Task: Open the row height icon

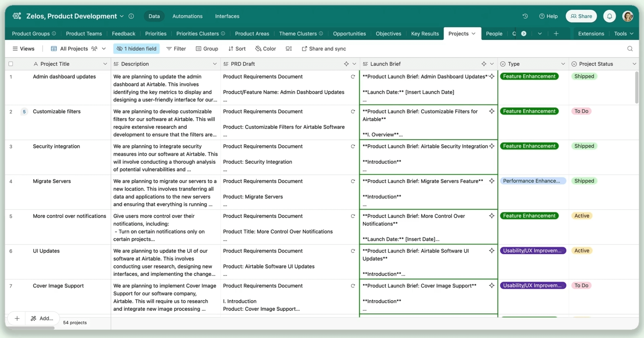Action: coord(289,49)
